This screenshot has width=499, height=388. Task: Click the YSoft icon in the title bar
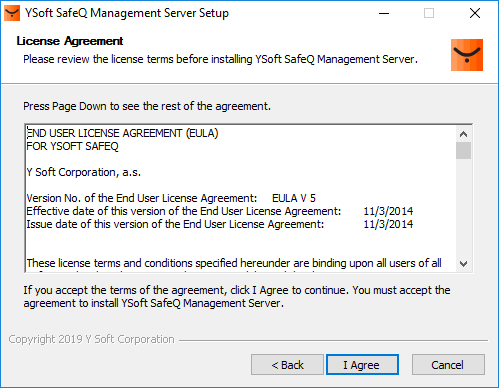(12, 13)
